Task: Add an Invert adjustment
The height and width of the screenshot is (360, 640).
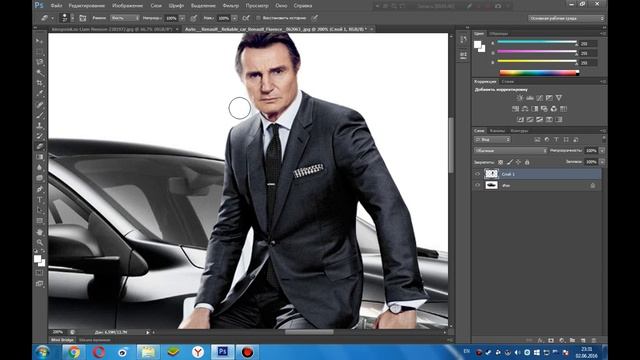Action: (x=520, y=120)
